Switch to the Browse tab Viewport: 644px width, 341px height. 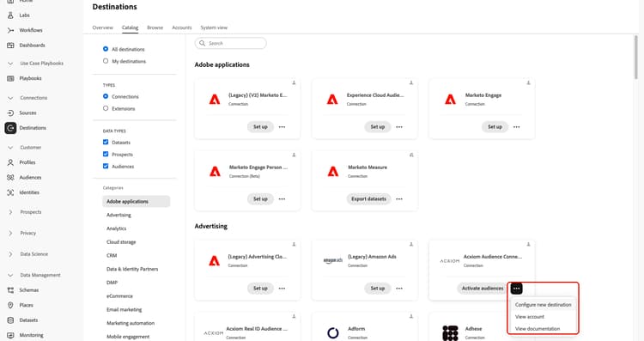(155, 27)
